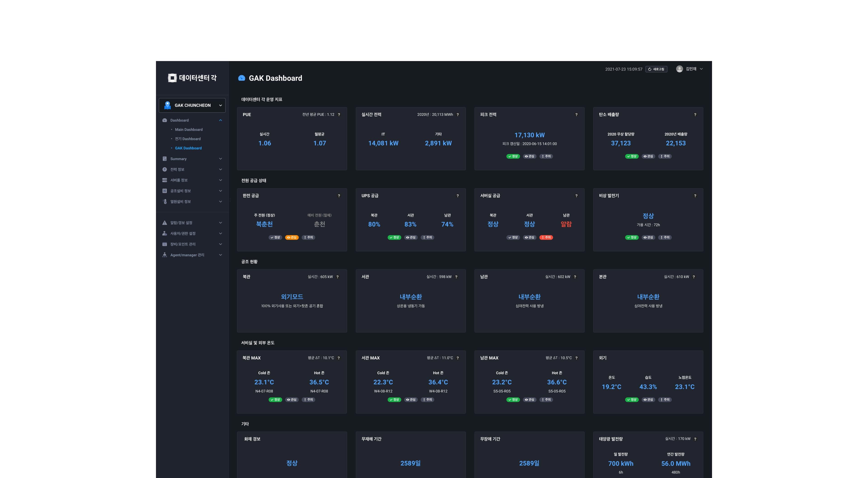Click the 서버룸 정보 server icon
Image resolution: width=868 pixels, height=478 pixels.
pos(164,180)
